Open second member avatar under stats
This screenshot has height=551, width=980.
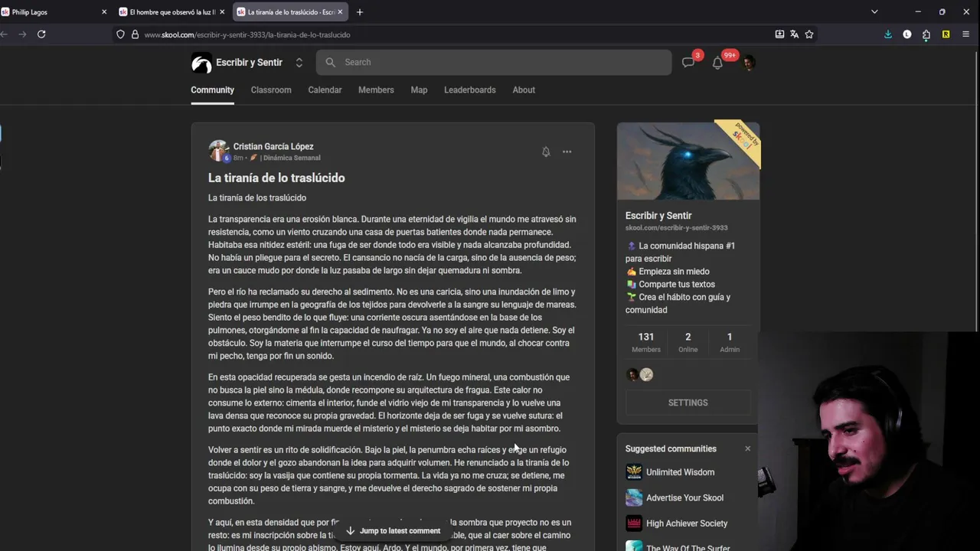click(x=647, y=374)
